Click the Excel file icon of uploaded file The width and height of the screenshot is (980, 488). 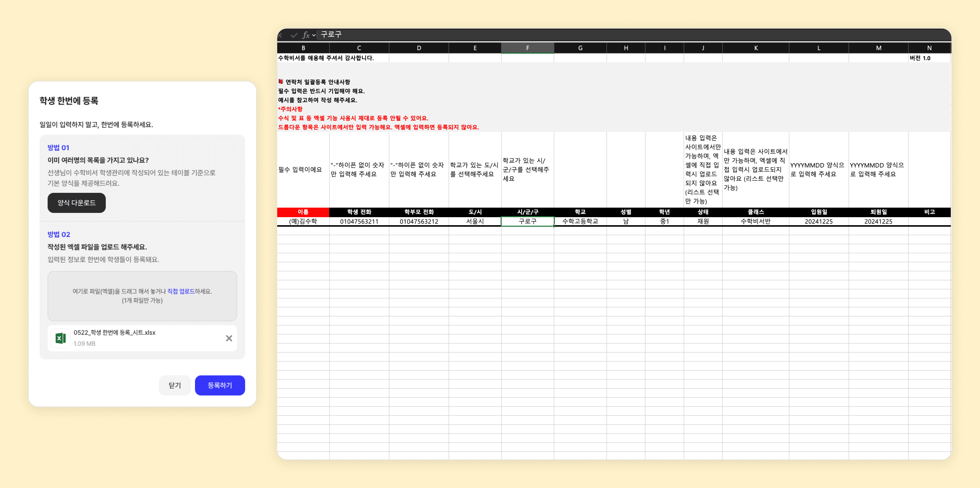[x=60, y=338]
